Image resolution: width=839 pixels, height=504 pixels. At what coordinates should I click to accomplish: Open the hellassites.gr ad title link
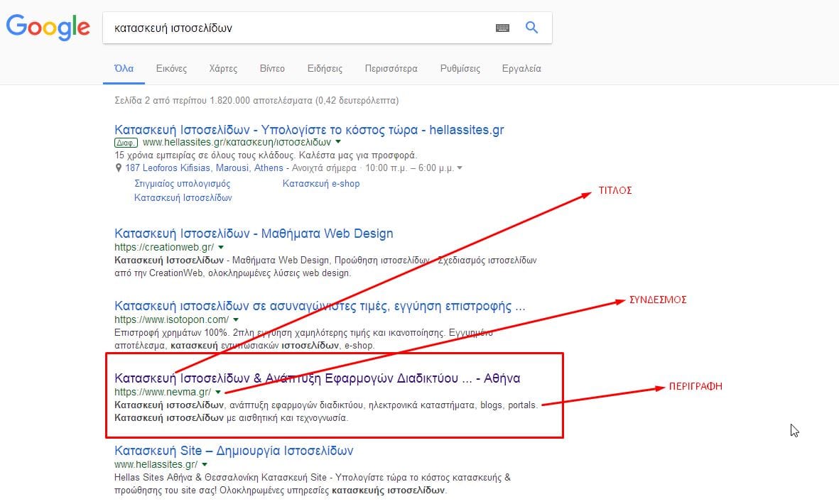(x=309, y=130)
